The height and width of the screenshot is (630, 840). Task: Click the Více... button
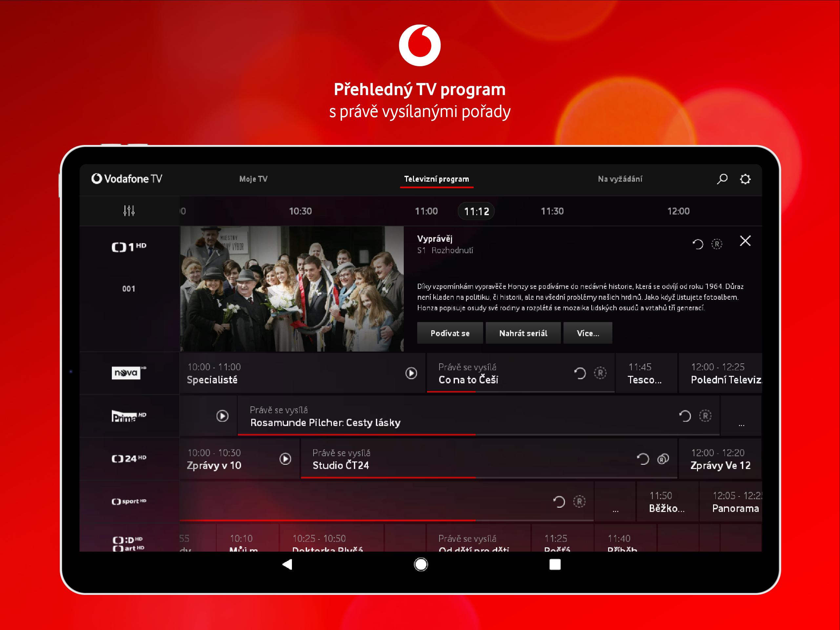(x=588, y=333)
